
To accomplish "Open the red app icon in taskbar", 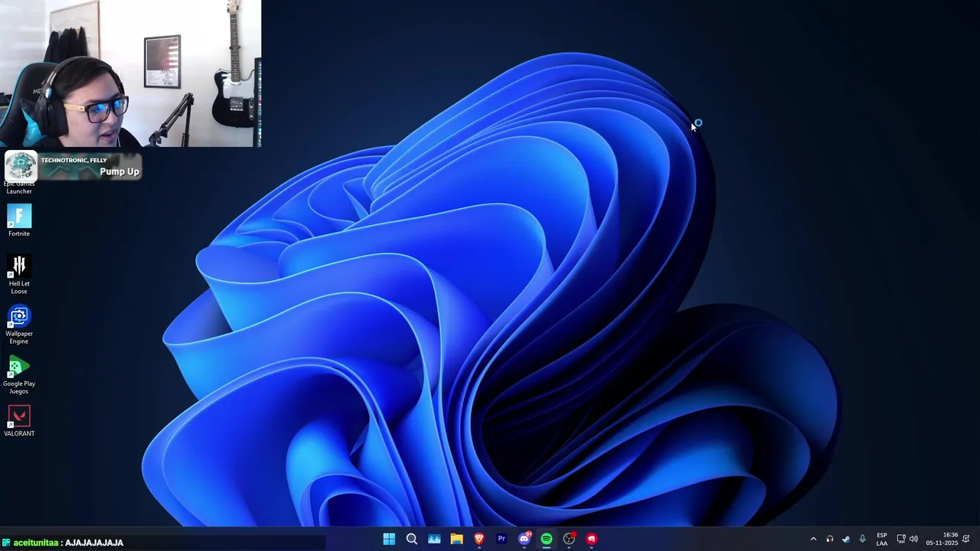I will pos(591,539).
